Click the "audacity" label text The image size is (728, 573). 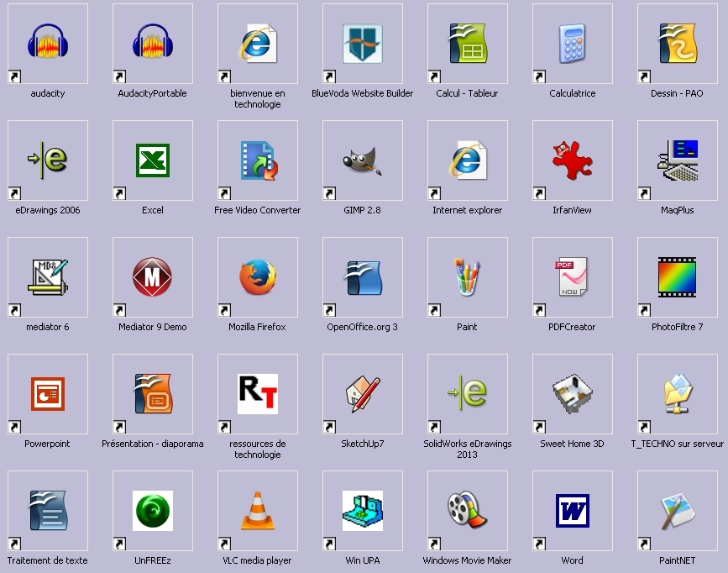click(48, 93)
